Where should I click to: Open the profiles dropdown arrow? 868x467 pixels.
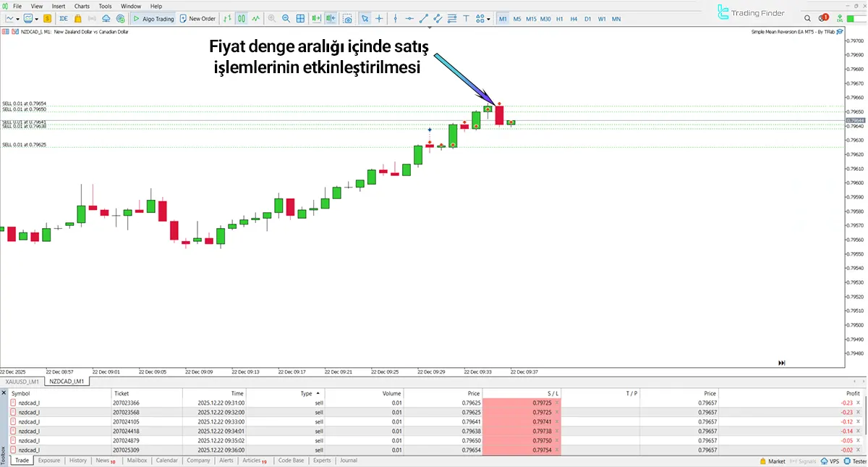37,18
